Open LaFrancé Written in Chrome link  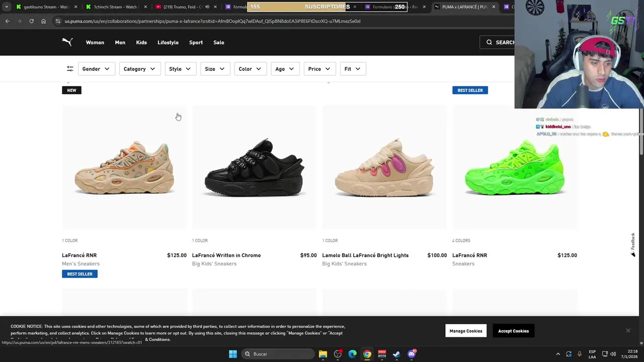pos(226,255)
